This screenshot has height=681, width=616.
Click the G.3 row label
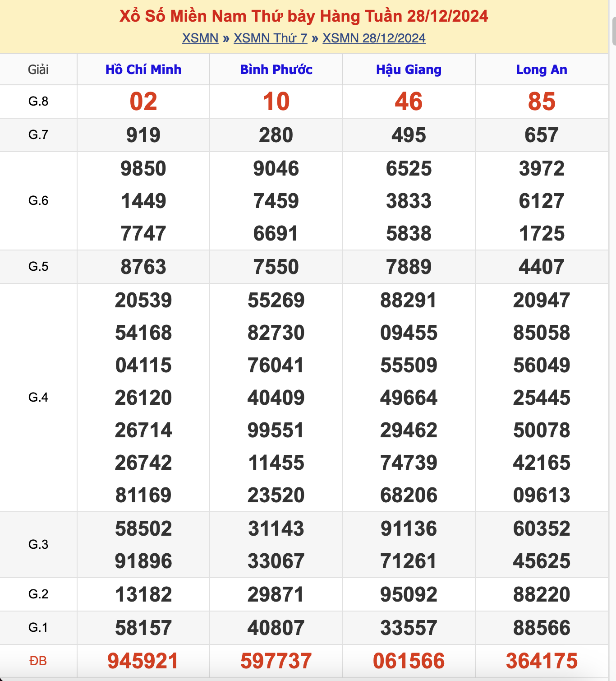38,545
